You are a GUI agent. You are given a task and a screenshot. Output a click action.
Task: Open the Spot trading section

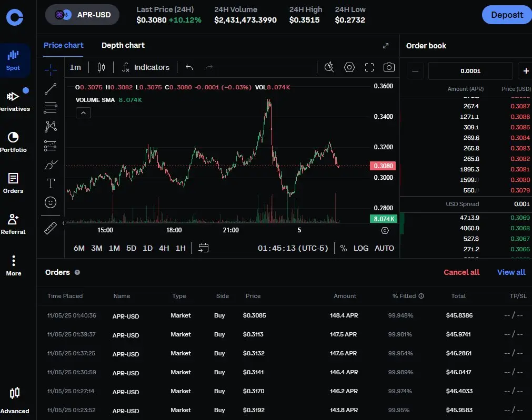coord(13,60)
